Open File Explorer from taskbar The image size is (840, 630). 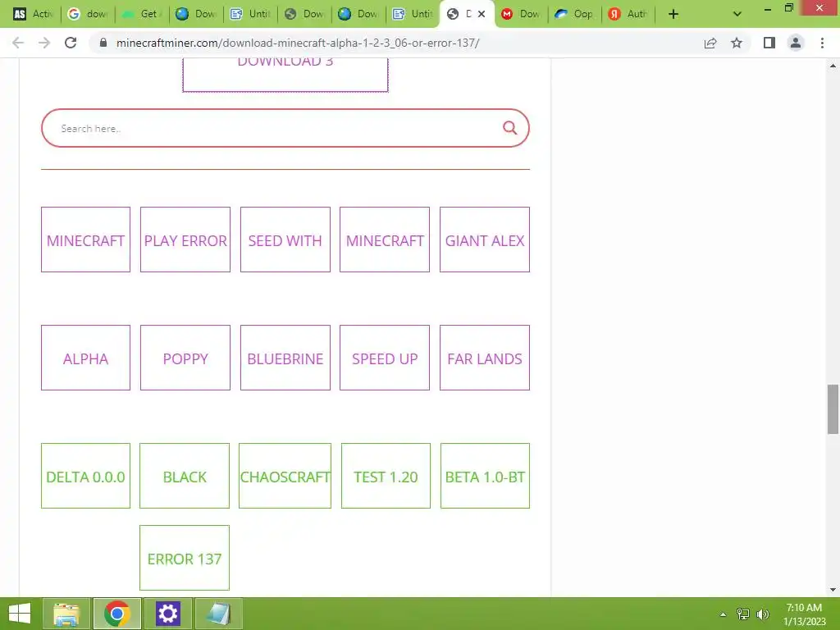click(66, 614)
